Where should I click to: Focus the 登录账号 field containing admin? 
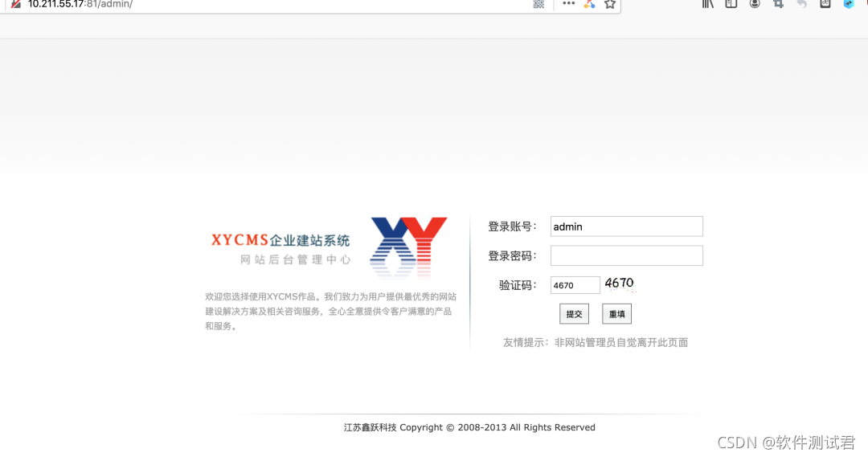coord(627,226)
